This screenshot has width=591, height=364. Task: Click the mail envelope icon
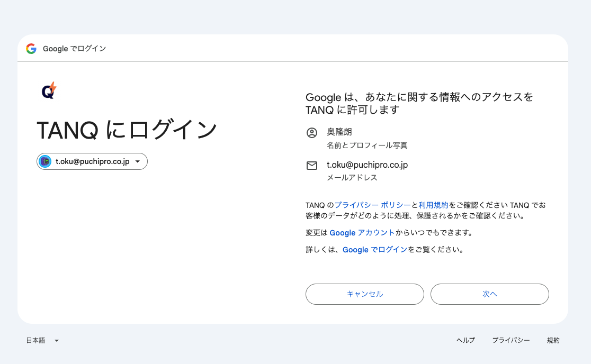coord(312,166)
